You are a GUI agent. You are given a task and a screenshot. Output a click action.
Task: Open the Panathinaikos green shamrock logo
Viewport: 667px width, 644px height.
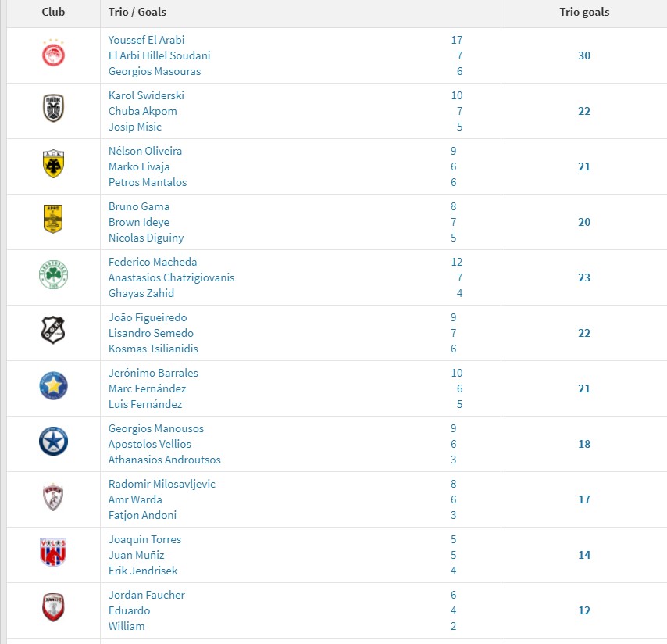point(53,274)
